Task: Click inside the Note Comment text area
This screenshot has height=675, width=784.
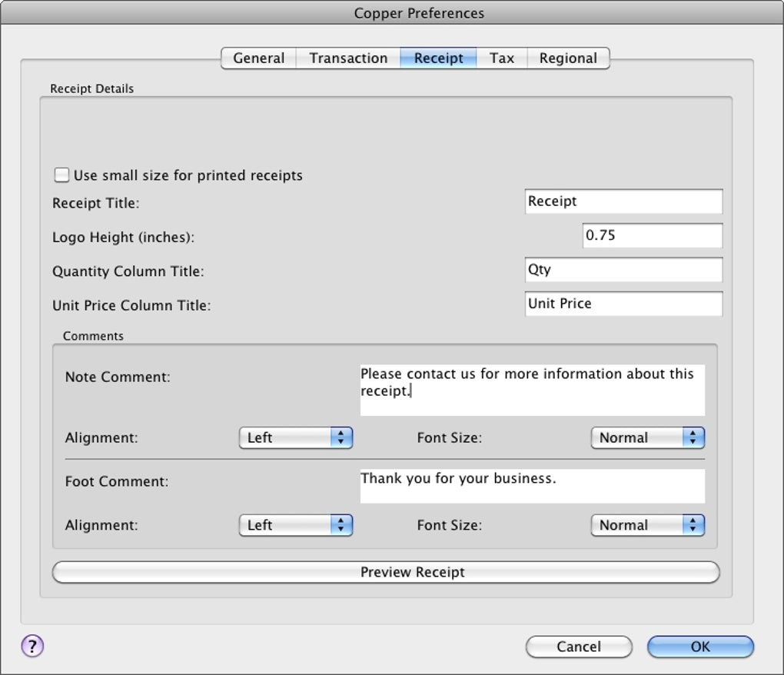Action: tap(532, 390)
